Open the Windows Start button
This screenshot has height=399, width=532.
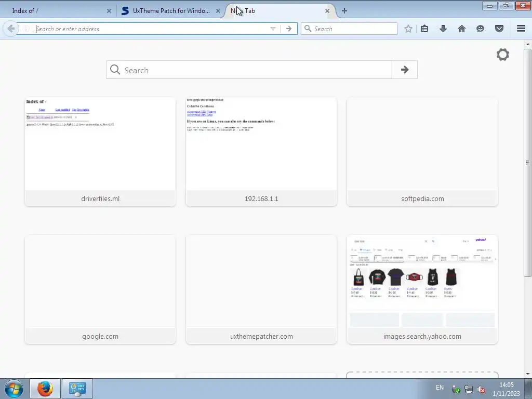[x=14, y=389]
